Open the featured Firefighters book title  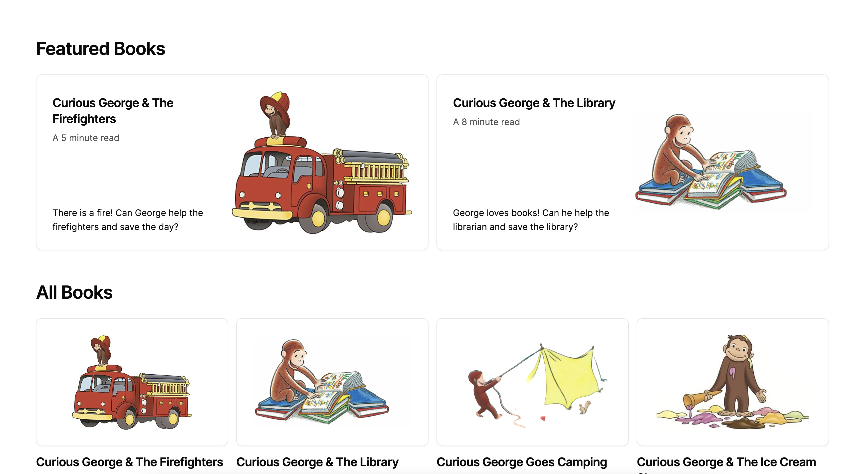113,111
